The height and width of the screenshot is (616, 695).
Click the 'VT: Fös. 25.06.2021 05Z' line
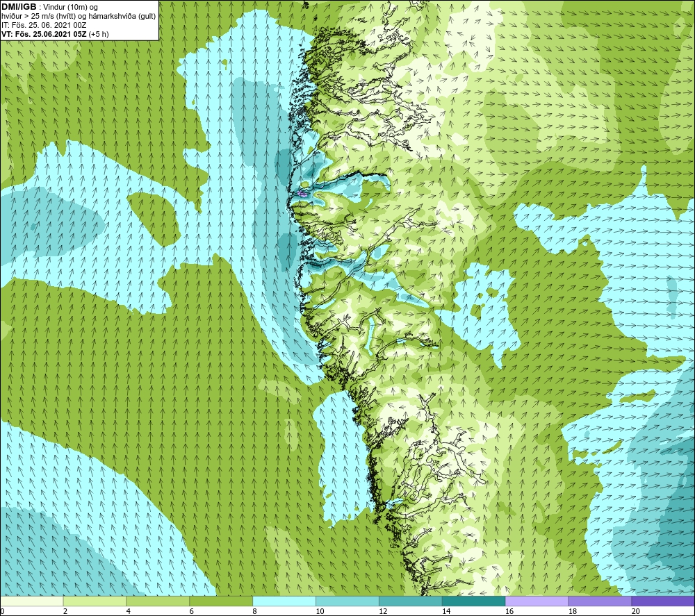click(44, 34)
